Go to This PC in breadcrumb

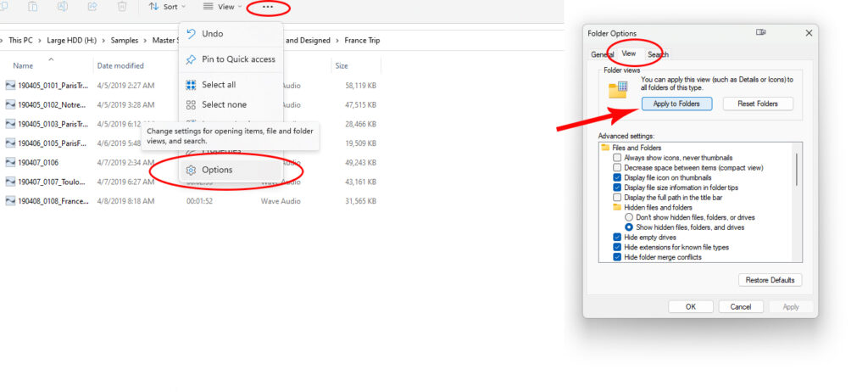(21, 41)
